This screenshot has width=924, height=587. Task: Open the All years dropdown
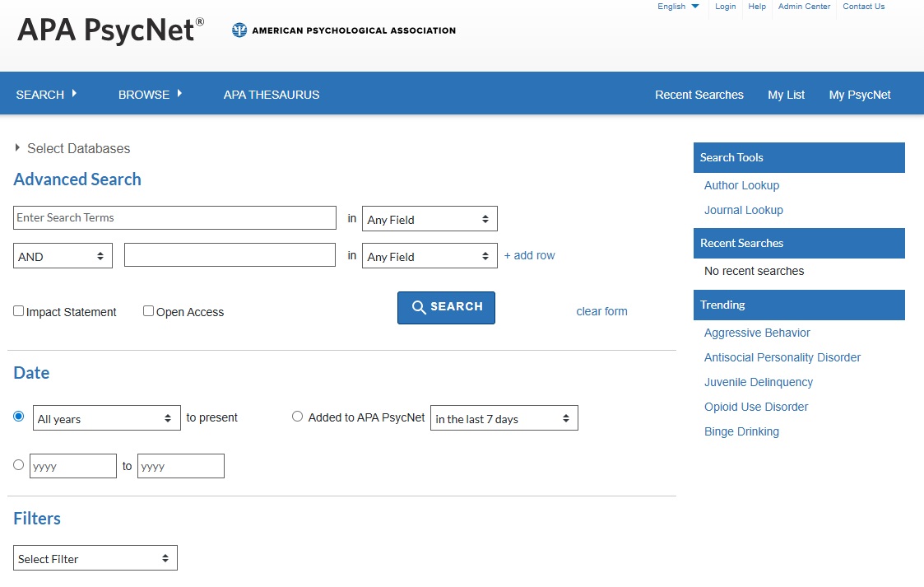[x=106, y=418]
